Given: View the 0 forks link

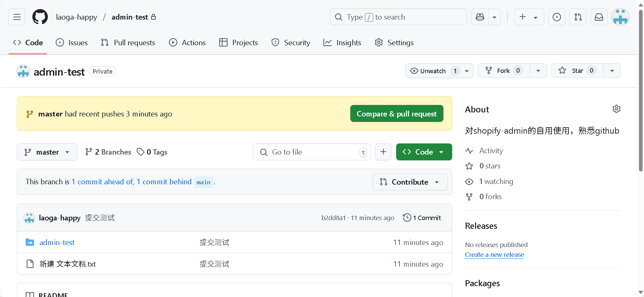Looking at the screenshot, I should (x=484, y=197).
